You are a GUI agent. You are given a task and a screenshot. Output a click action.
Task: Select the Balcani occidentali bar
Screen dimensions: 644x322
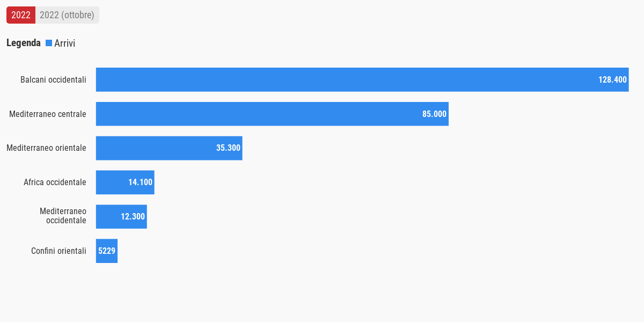coord(362,79)
